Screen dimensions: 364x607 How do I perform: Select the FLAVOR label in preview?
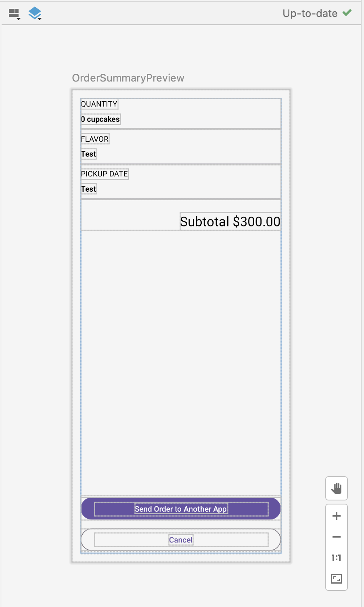(x=95, y=139)
